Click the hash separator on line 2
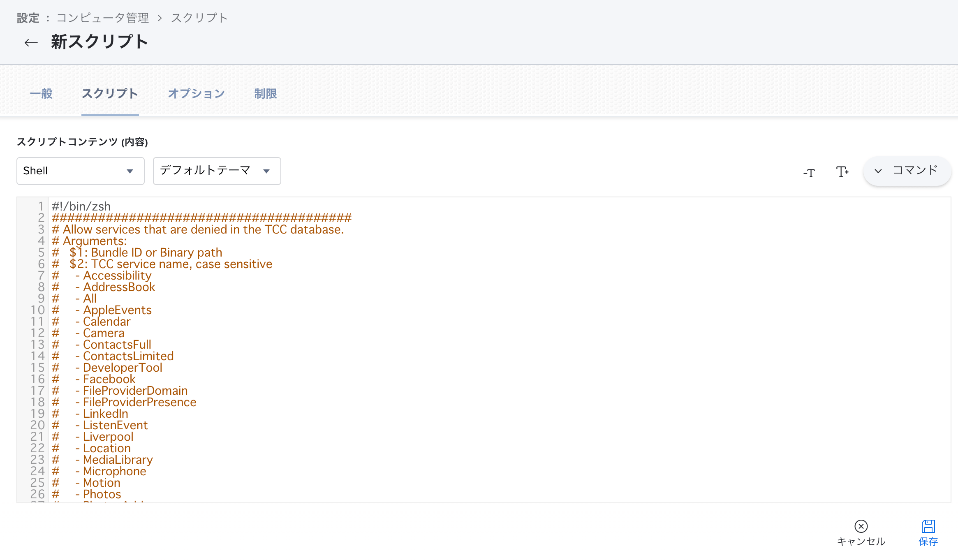 [x=202, y=218]
